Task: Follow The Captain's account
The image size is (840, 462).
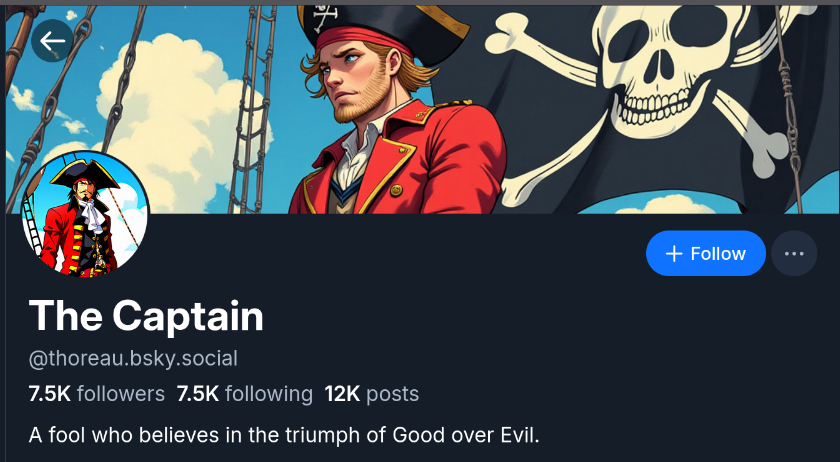Action: (706, 253)
